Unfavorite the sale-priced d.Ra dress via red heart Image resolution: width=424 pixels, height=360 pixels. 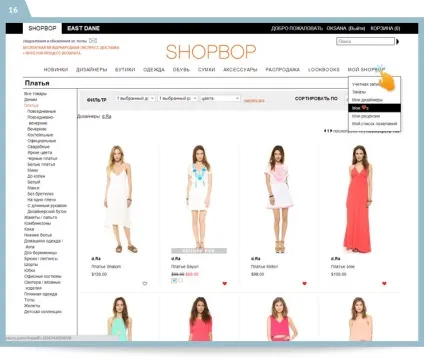tap(225, 284)
